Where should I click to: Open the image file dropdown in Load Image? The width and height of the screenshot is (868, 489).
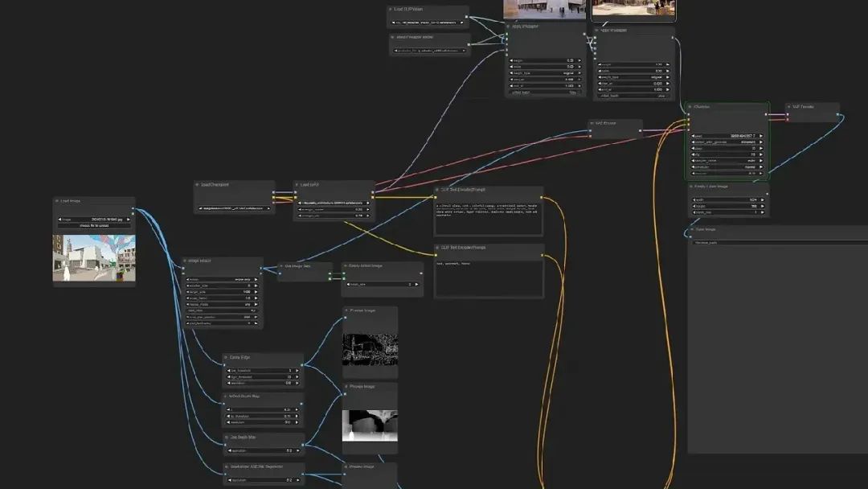[x=94, y=220]
